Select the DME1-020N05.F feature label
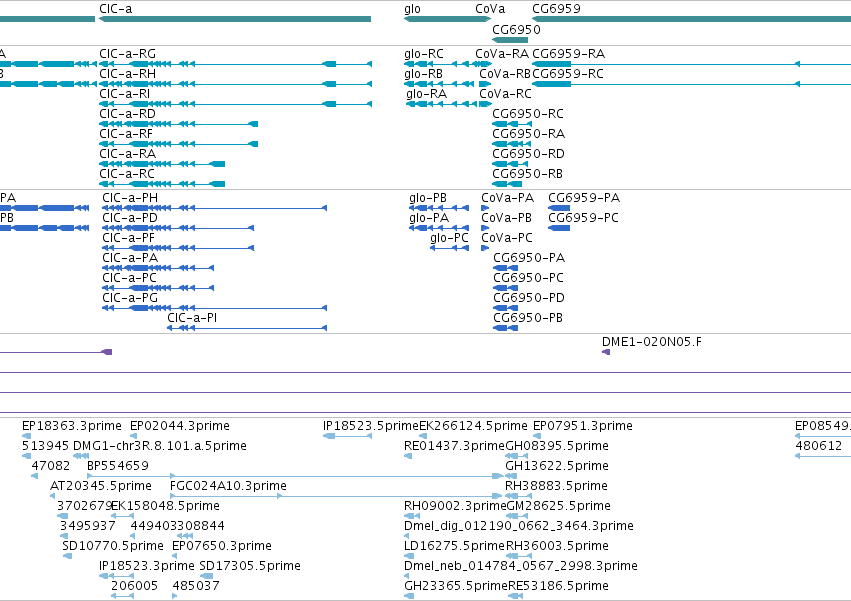This screenshot has height=601, width=851. point(652,342)
